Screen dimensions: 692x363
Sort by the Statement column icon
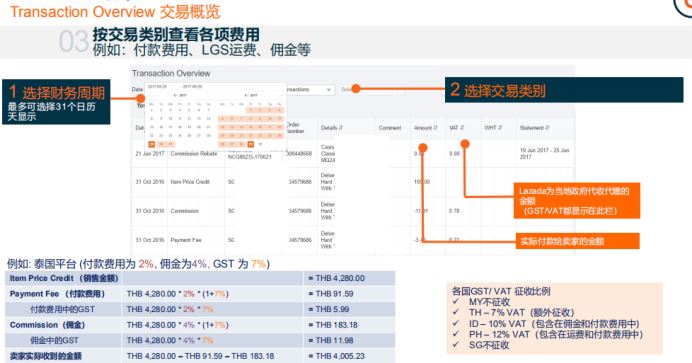[547, 127]
